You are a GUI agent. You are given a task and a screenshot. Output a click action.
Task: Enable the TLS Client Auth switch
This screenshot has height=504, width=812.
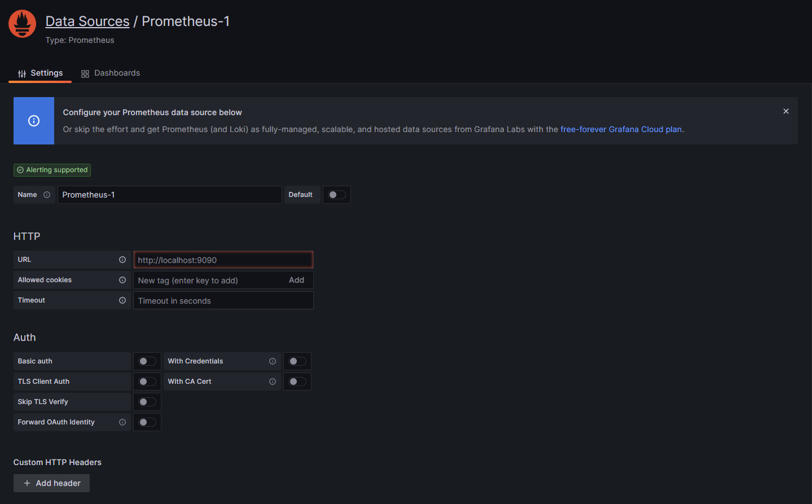coord(147,382)
